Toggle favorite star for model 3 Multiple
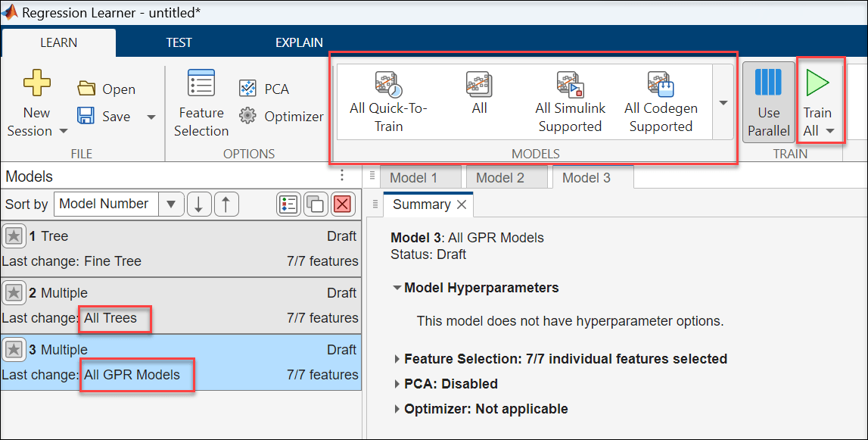 [x=13, y=350]
